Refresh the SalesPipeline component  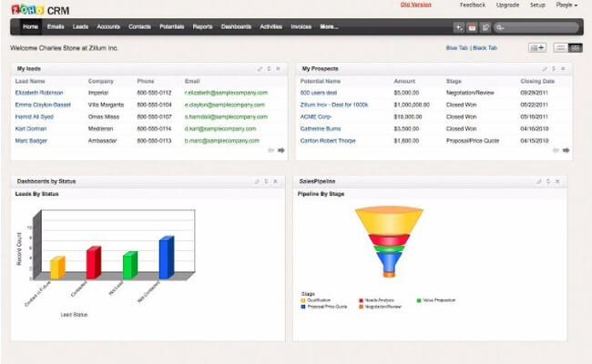point(548,182)
